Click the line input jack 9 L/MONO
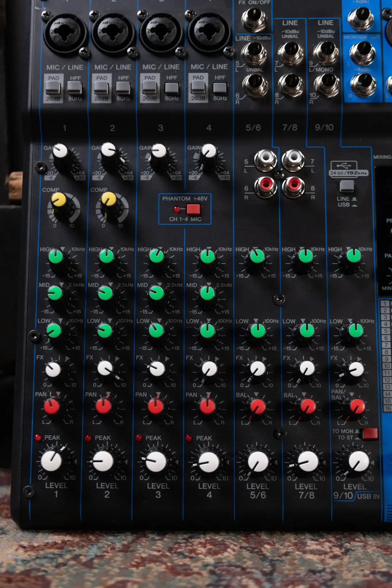Viewport: 392px width, 588px height. click(x=326, y=53)
